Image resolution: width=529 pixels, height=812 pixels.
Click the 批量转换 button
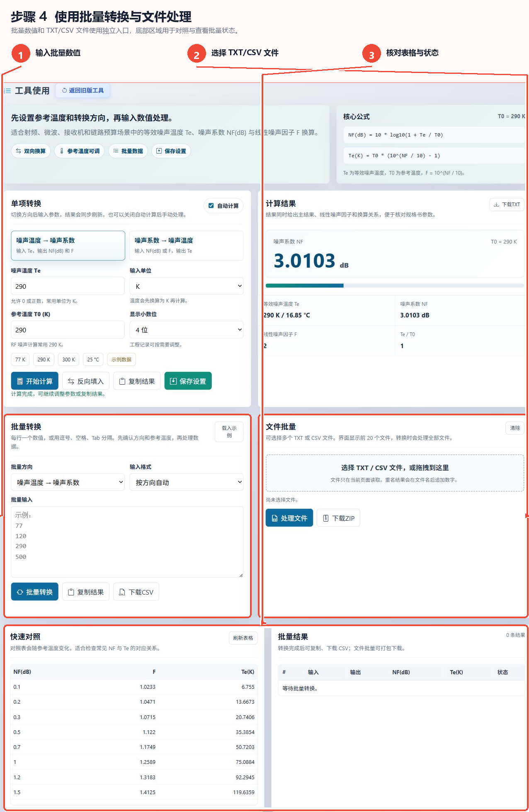(35, 592)
